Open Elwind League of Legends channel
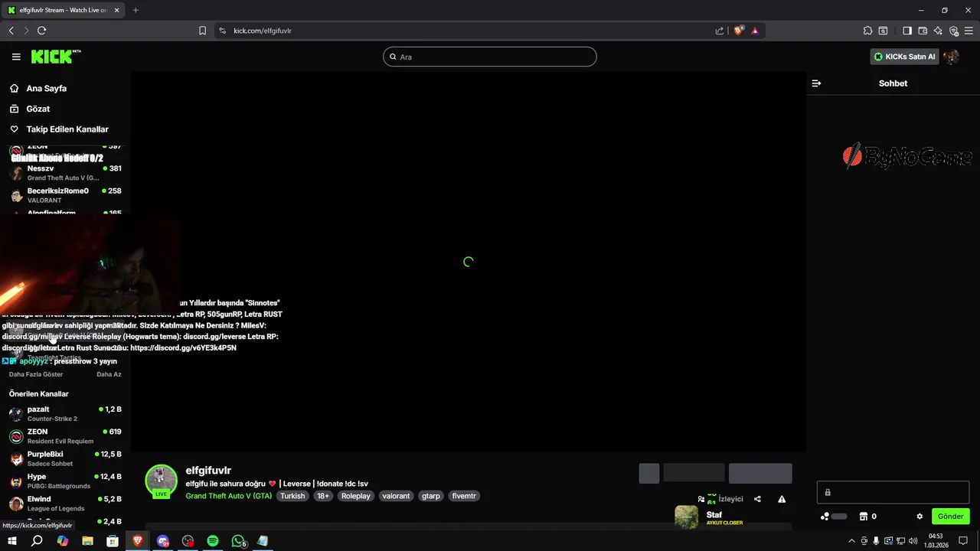980x551 pixels. tap(65, 504)
